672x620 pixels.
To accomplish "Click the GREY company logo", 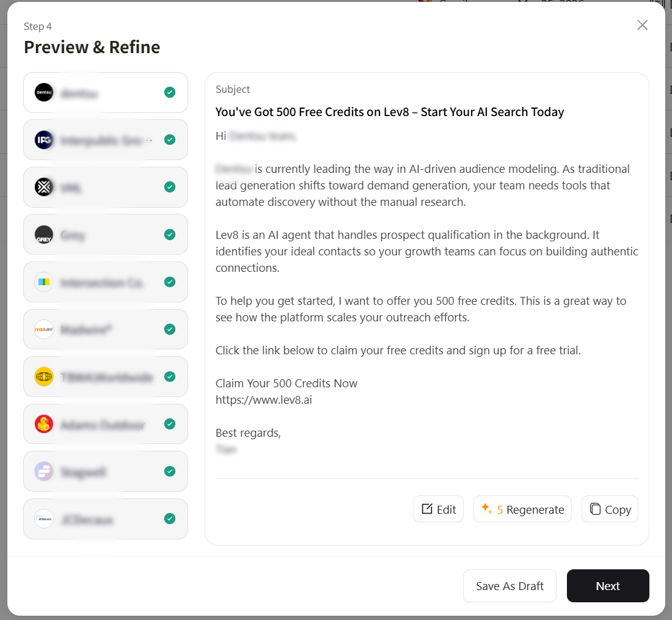I will click(44, 235).
